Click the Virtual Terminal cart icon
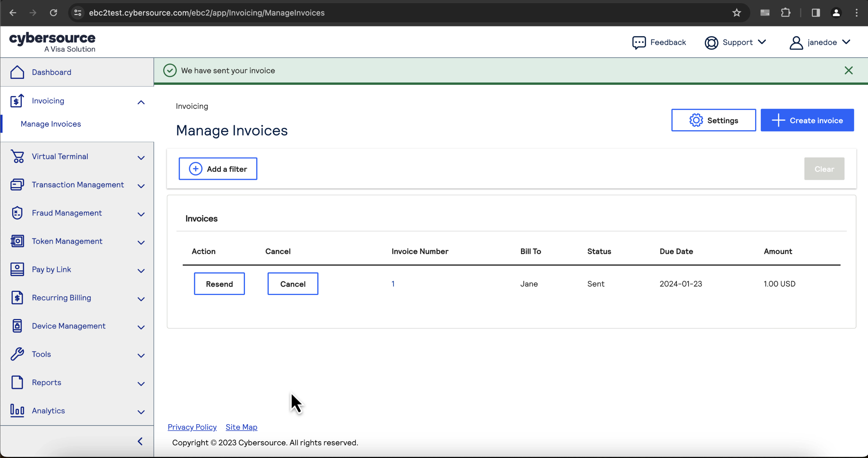The width and height of the screenshot is (868, 458). [x=17, y=156]
